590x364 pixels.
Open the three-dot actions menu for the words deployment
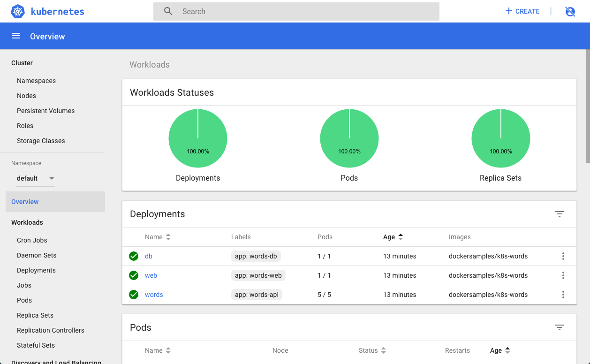563,295
